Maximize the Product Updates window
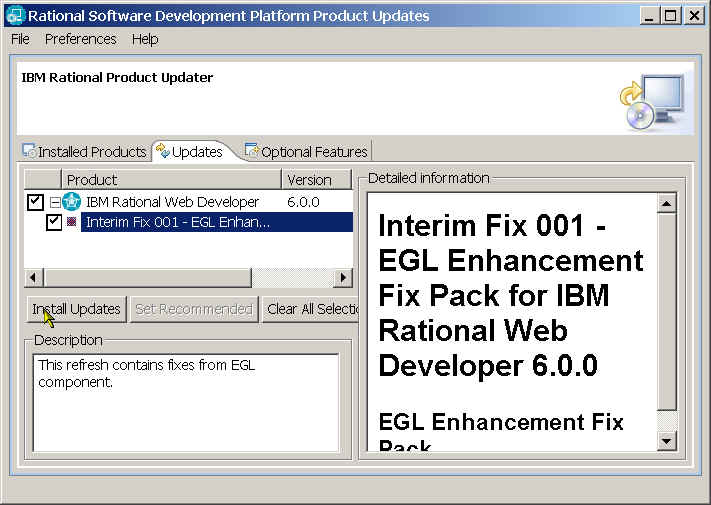The image size is (711, 505). point(670,16)
